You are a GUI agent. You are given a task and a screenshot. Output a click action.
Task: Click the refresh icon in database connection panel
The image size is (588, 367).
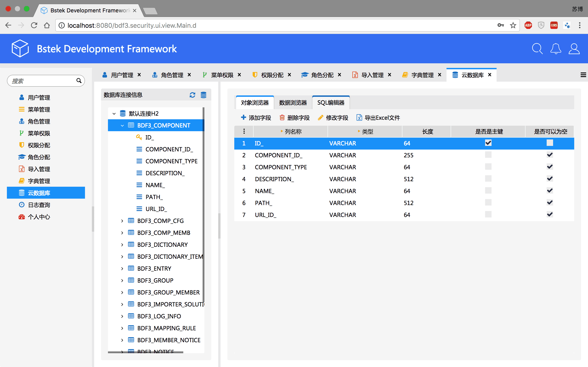point(192,95)
